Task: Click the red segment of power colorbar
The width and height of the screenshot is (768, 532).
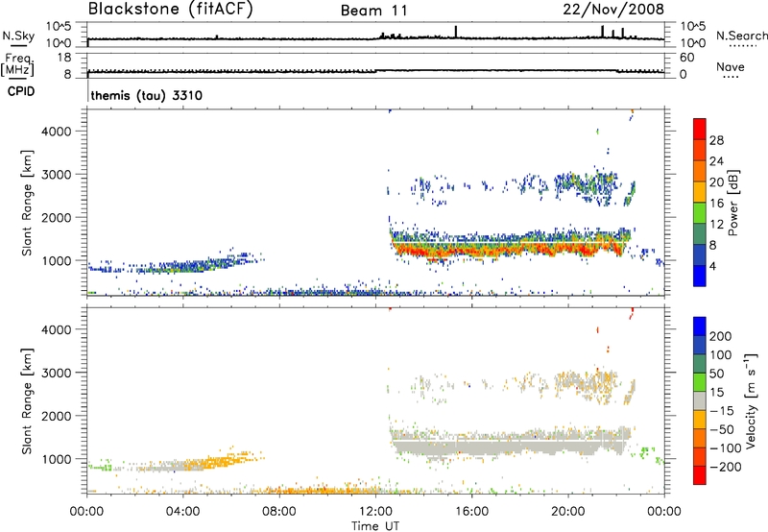Action: point(700,128)
